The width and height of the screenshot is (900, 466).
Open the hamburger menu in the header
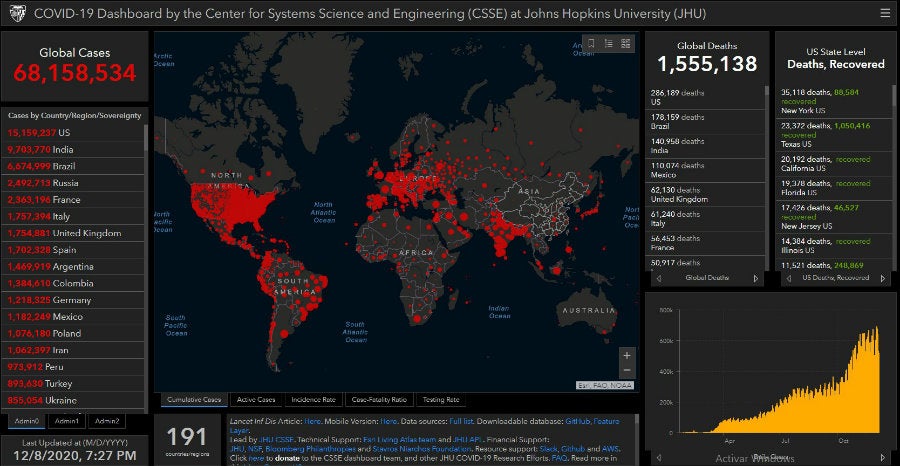(884, 13)
